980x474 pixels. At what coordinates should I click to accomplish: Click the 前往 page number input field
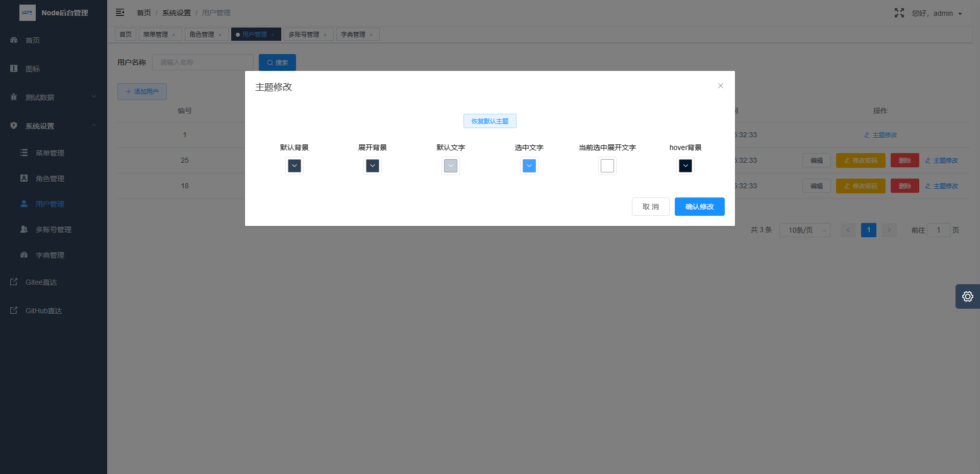point(939,230)
